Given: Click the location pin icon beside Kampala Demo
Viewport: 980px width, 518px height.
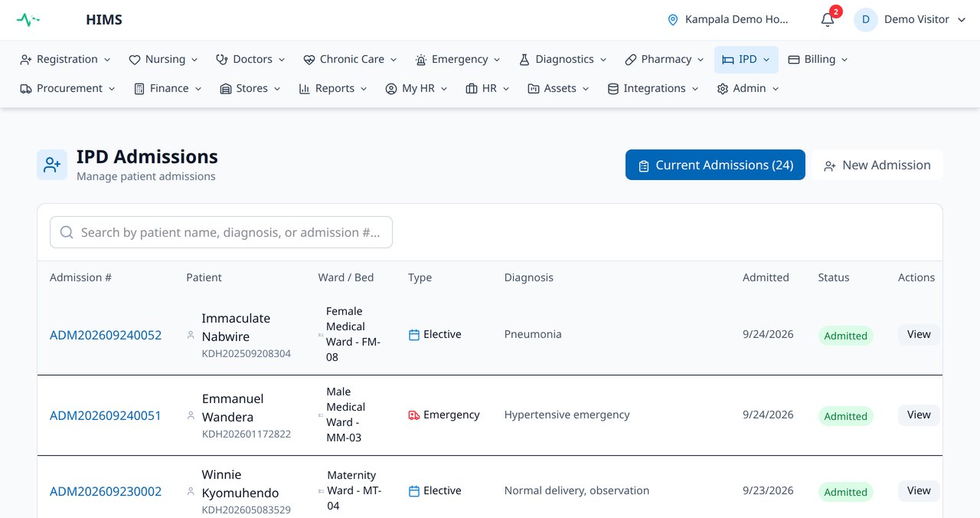Looking at the screenshot, I should click(x=673, y=20).
